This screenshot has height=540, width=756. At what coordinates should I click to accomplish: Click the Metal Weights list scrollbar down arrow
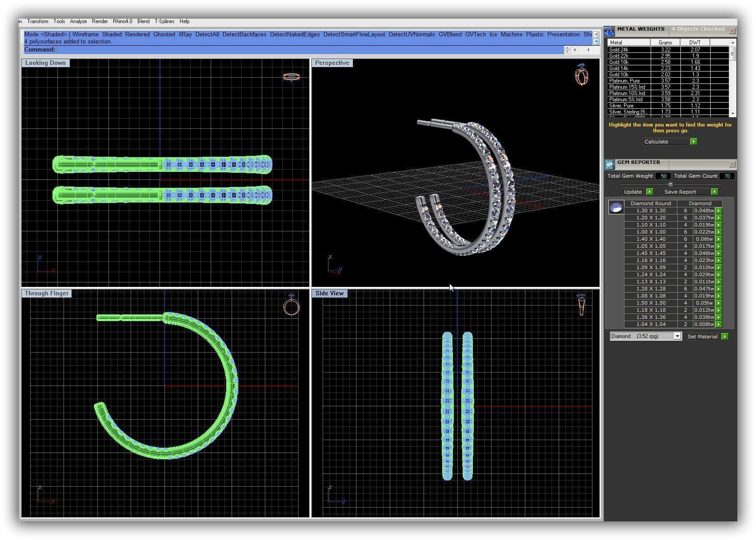coord(733,113)
